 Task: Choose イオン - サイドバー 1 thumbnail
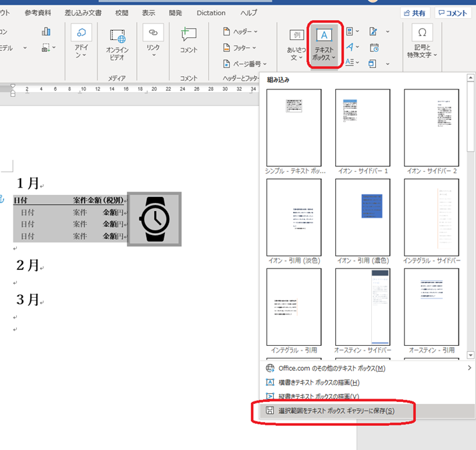tap(363, 128)
